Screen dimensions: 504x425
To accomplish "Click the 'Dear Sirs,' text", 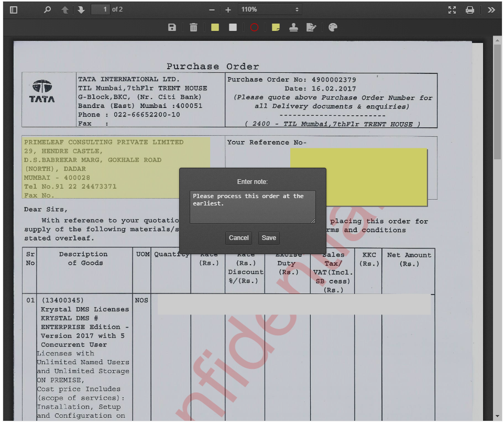I will coord(46,209).
